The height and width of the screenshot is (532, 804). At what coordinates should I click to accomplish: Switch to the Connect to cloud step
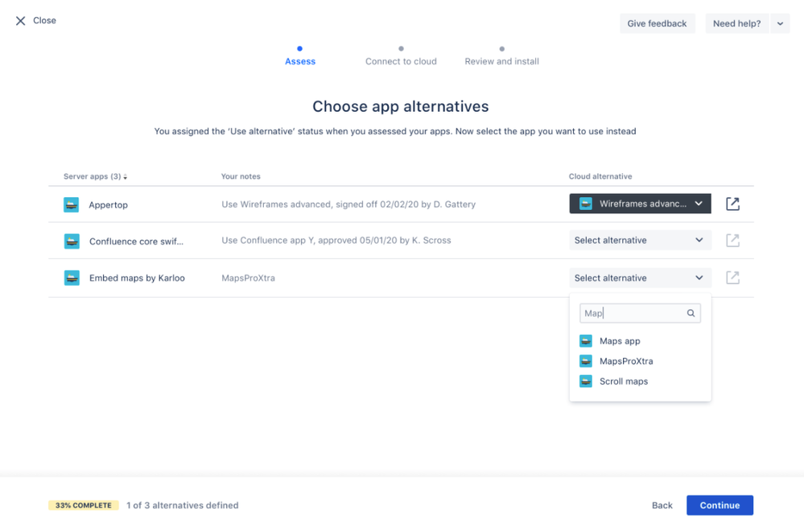(x=401, y=60)
